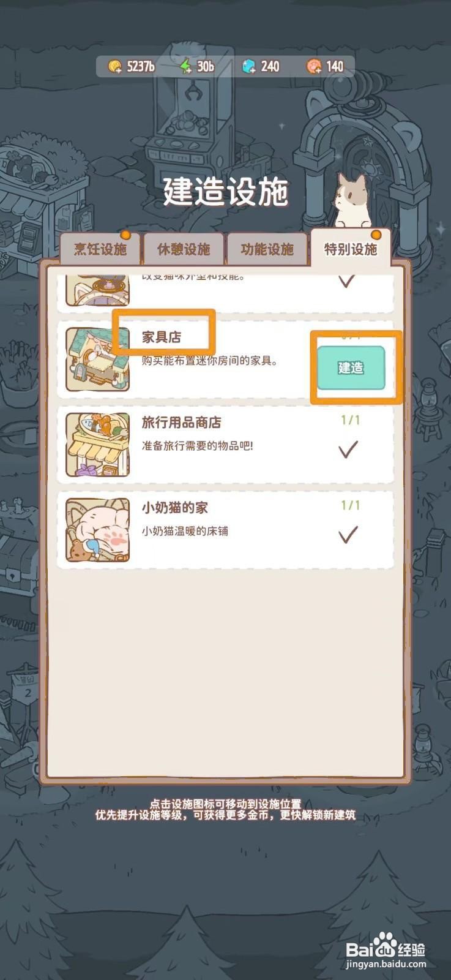Open the 功能设施 tab
Screen dimensions: 451x980
pyautogui.click(x=267, y=249)
